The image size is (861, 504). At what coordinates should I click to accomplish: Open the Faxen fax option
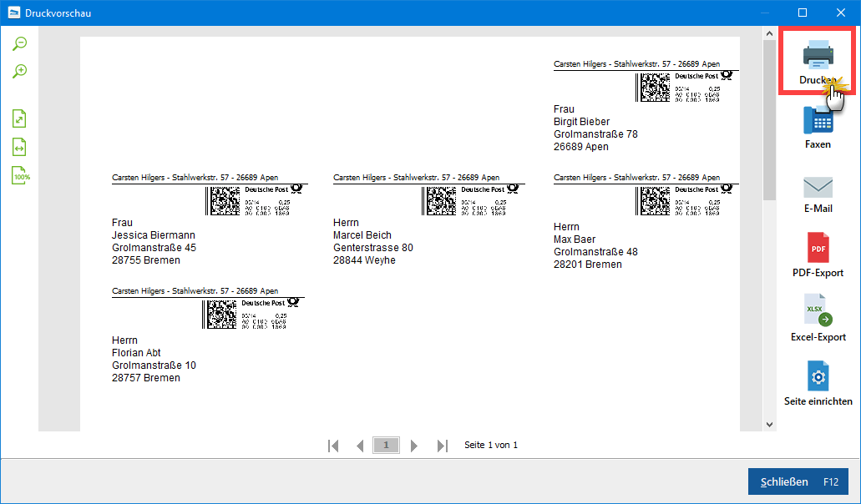point(818,122)
